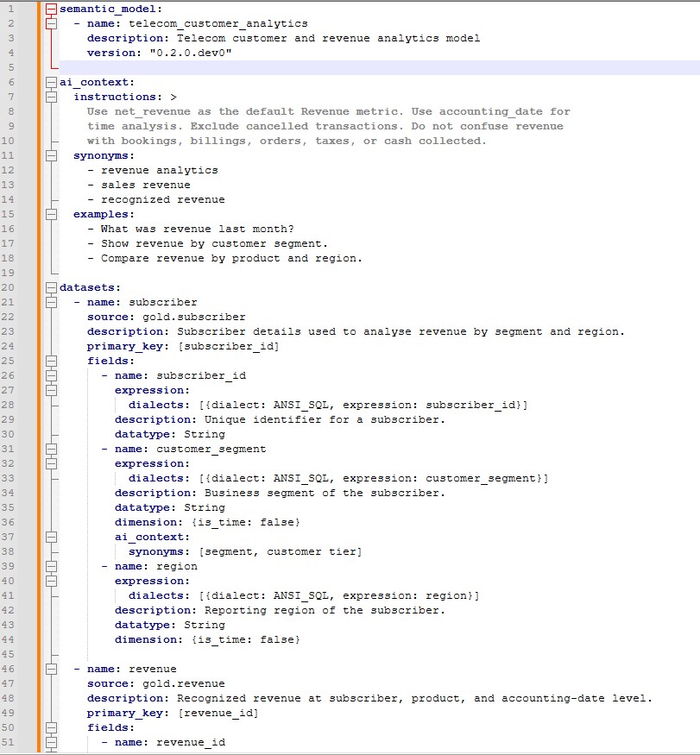This screenshot has height=755, width=700.
Task: Select line number 46 in the margin
Action: (x=8, y=669)
